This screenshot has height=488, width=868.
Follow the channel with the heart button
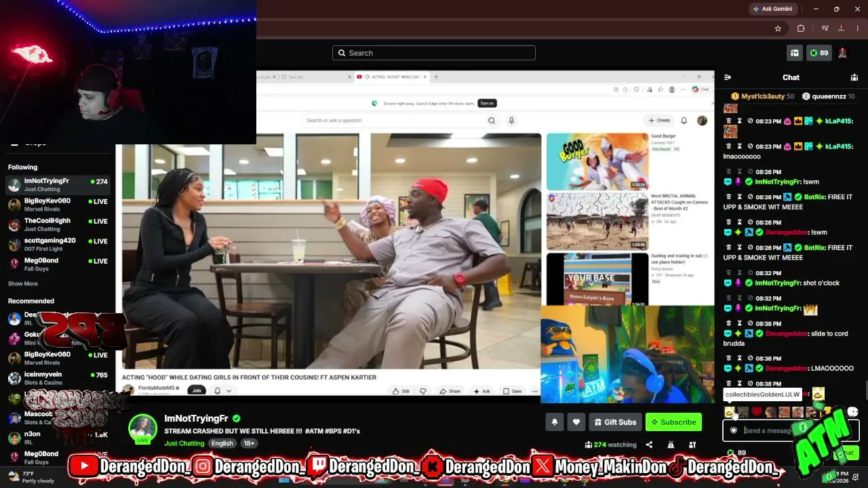(576, 422)
